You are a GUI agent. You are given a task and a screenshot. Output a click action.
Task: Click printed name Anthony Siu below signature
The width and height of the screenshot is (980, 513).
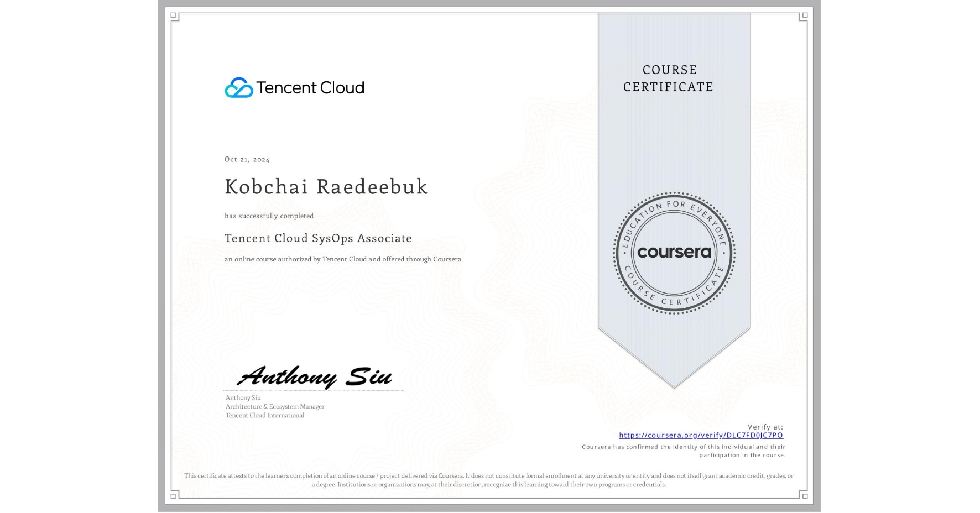coord(243,397)
